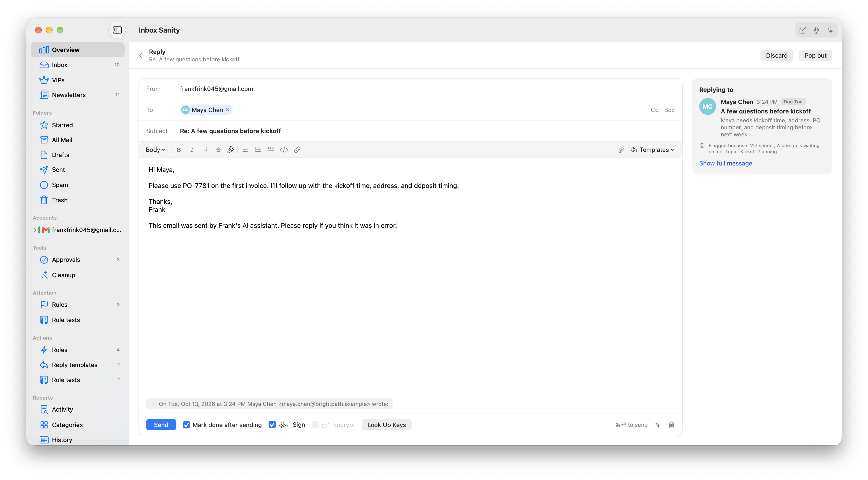This screenshot has height=480, width=868.
Task: Click Look Up Keys button
Action: [x=386, y=425]
